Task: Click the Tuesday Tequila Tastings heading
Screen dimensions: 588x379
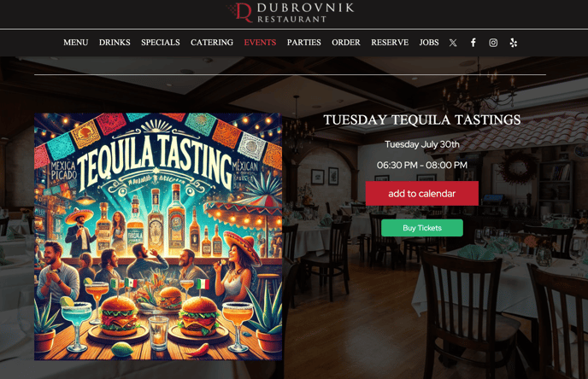Action: (x=422, y=120)
